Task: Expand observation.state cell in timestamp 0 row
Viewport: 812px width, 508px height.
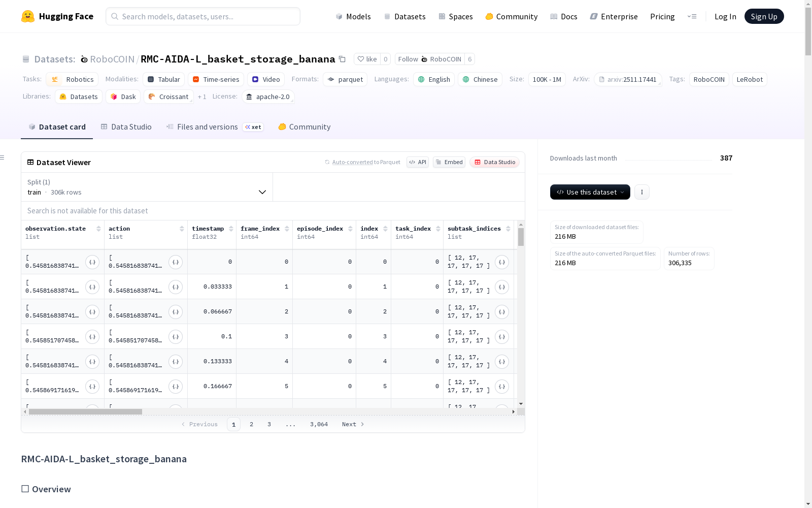Action: tap(92, 262)
